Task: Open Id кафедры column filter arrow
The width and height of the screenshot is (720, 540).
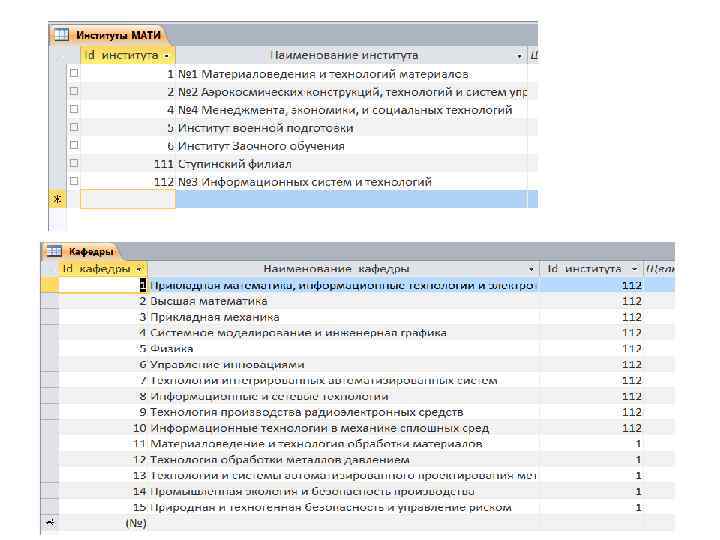Action: tap(140, 269)
